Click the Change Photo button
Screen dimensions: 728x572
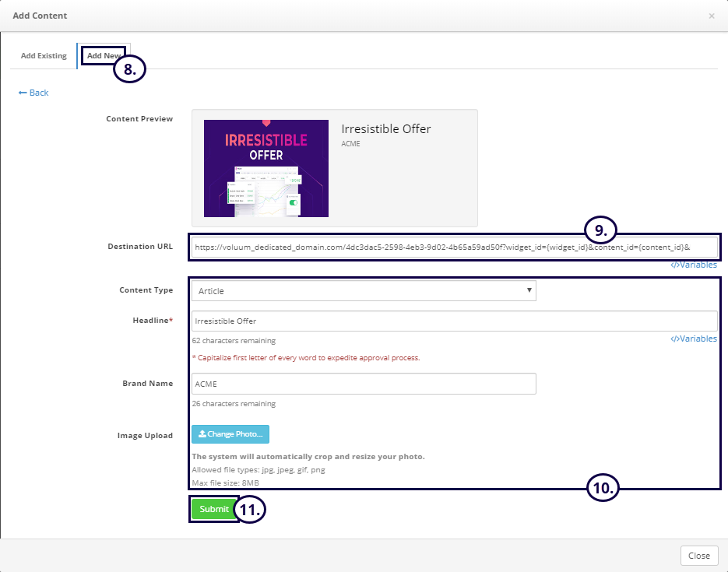pyautogui.click(x=230, y=434)
